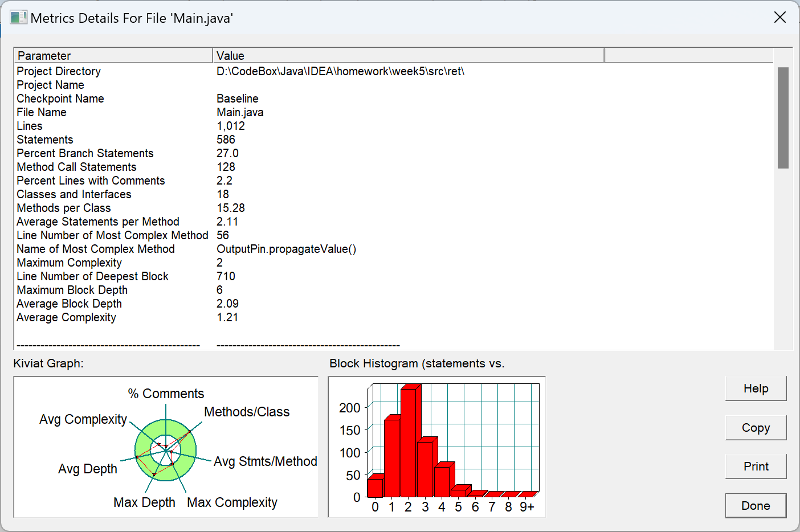
Task: Click the Avg Complexity axis label
Action: point(83,419)
